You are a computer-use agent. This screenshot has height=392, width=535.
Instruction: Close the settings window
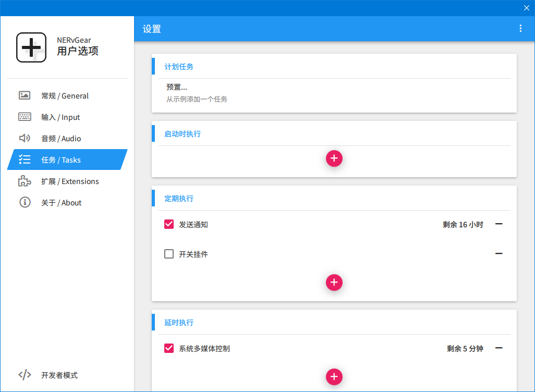click(527, 8)
